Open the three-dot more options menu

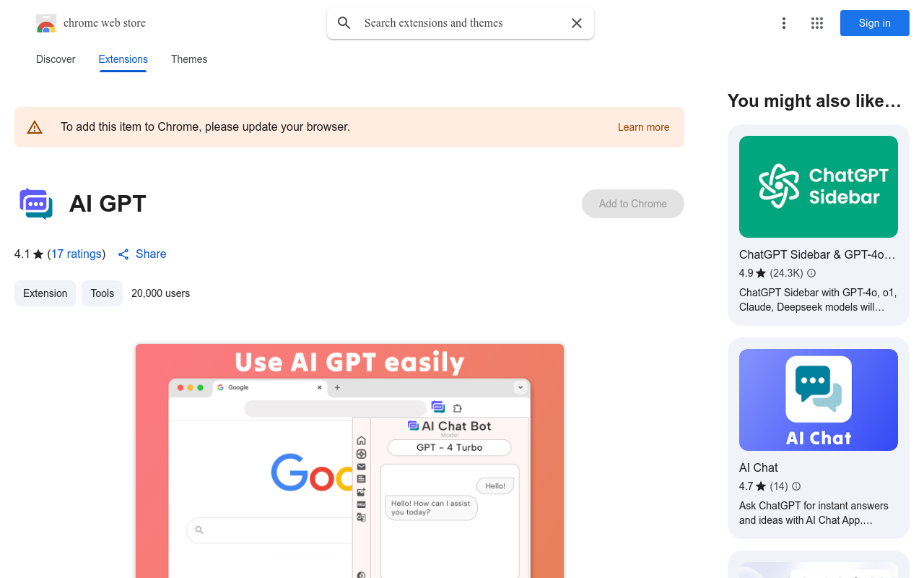coord(784,23)
